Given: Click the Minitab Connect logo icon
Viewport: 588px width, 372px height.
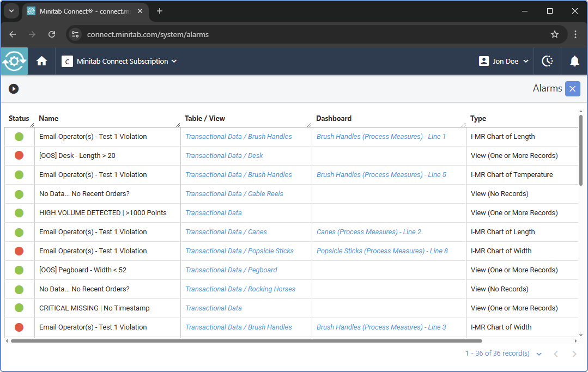Looking at the screenshot, I should (x=14, y=61).
